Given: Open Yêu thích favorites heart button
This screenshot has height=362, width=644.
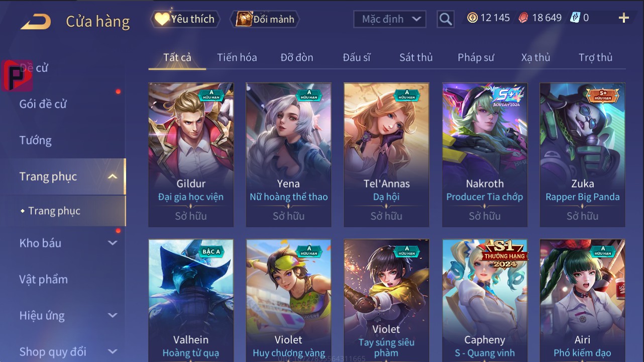Looking at the screenshot, I should (184, 19).
